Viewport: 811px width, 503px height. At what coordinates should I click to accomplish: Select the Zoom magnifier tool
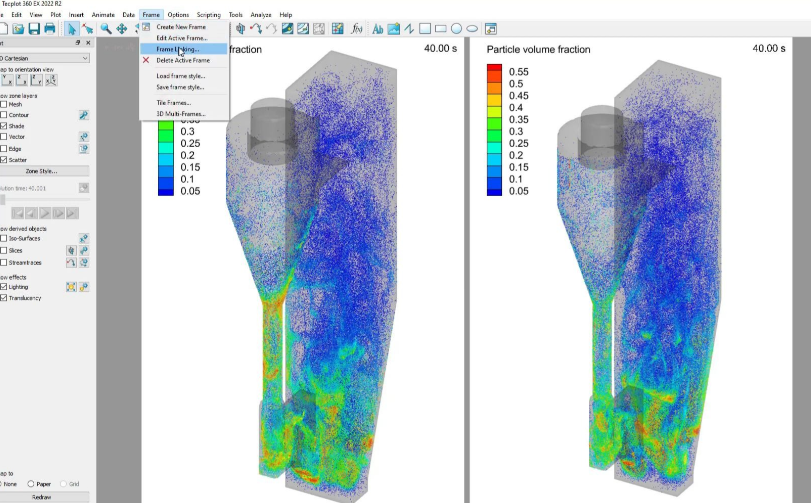point(105,29)
